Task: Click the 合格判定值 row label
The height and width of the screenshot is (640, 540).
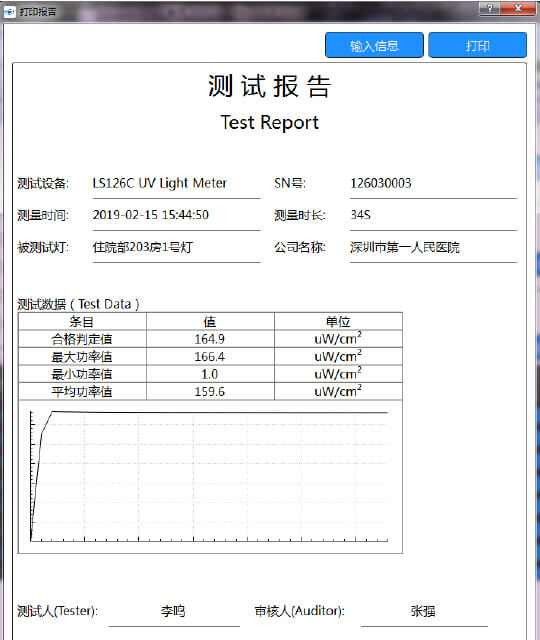Action: click(82, 339)
